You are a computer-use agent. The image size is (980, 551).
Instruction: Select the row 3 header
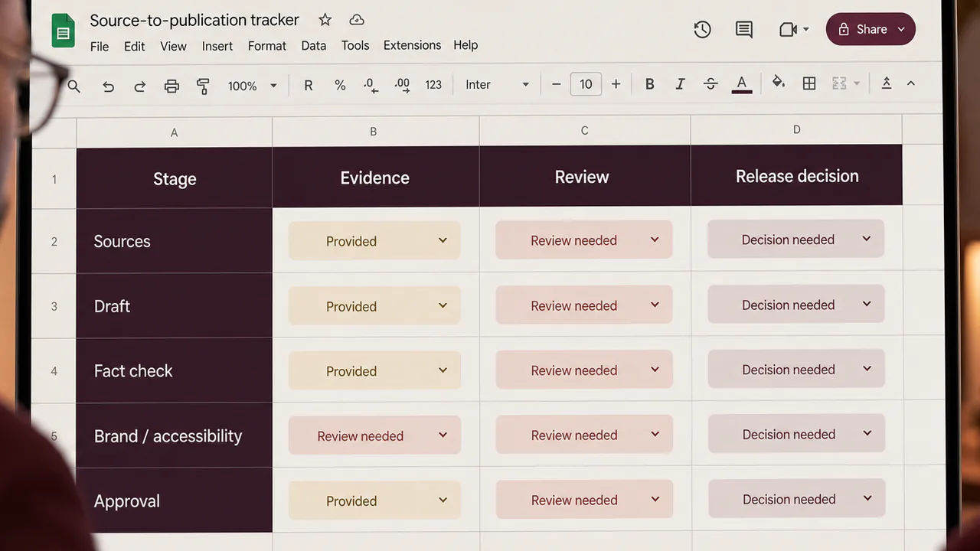click(x=54, y=306)
